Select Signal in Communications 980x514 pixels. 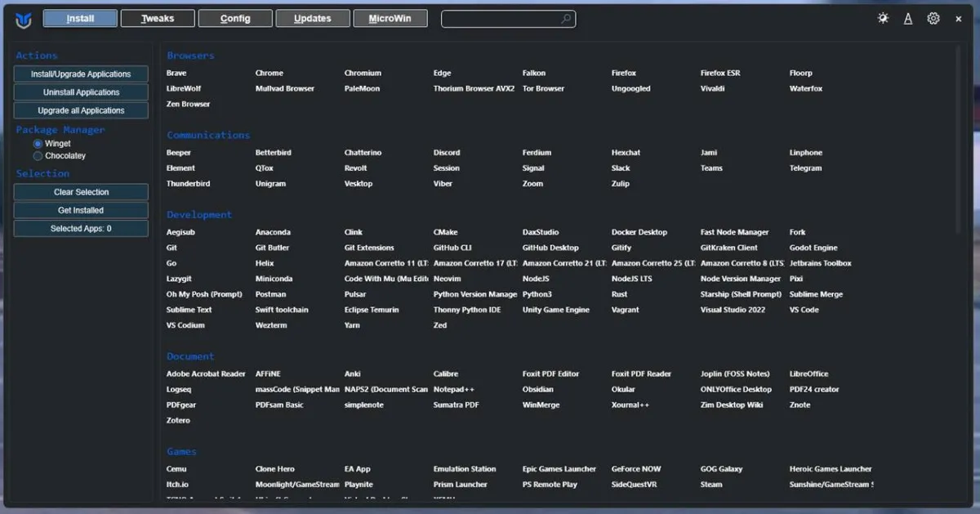tap(533, 168)
